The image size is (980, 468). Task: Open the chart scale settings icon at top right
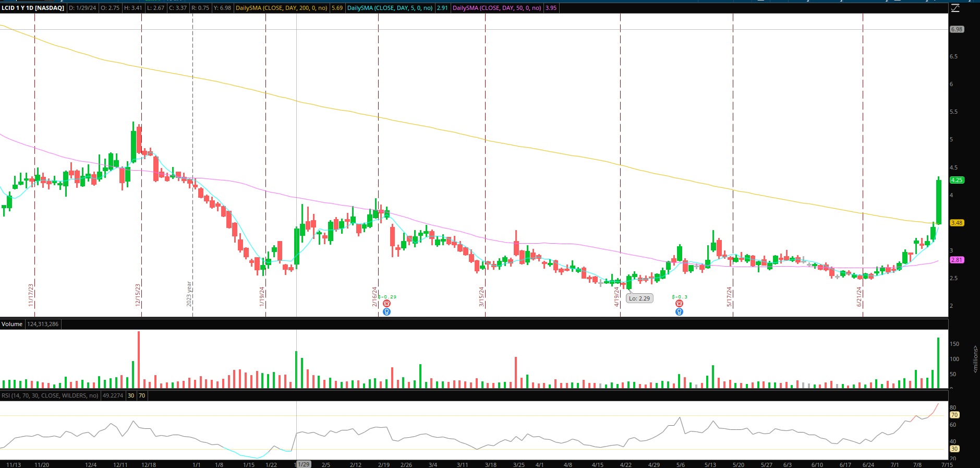pos(955,8)
